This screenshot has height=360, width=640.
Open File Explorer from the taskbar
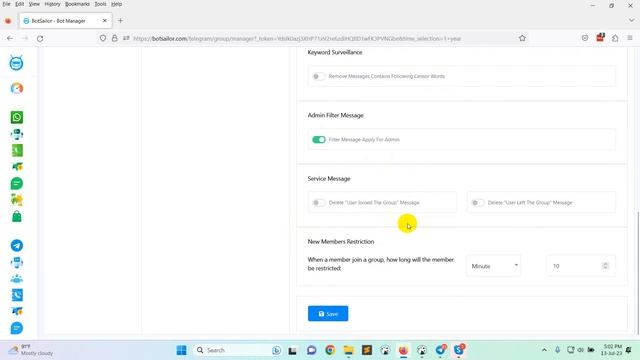[349, 350]
